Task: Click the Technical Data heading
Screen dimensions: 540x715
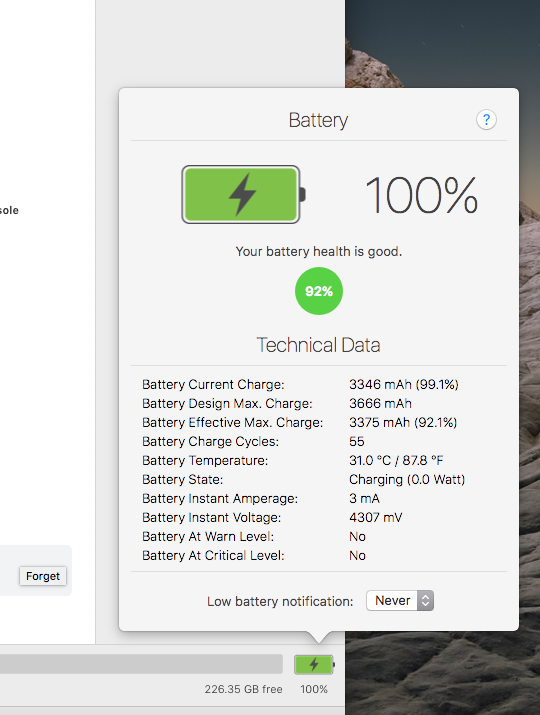Action: 318,345
